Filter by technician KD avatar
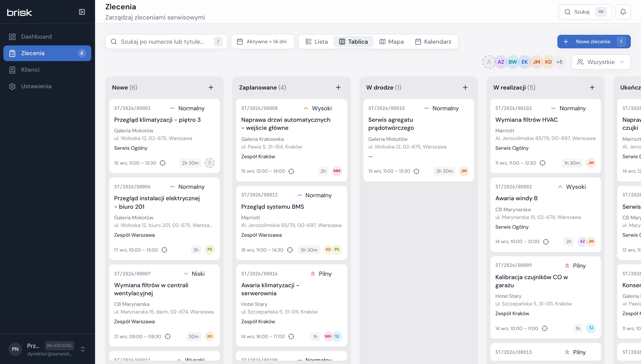 [548, 62]
